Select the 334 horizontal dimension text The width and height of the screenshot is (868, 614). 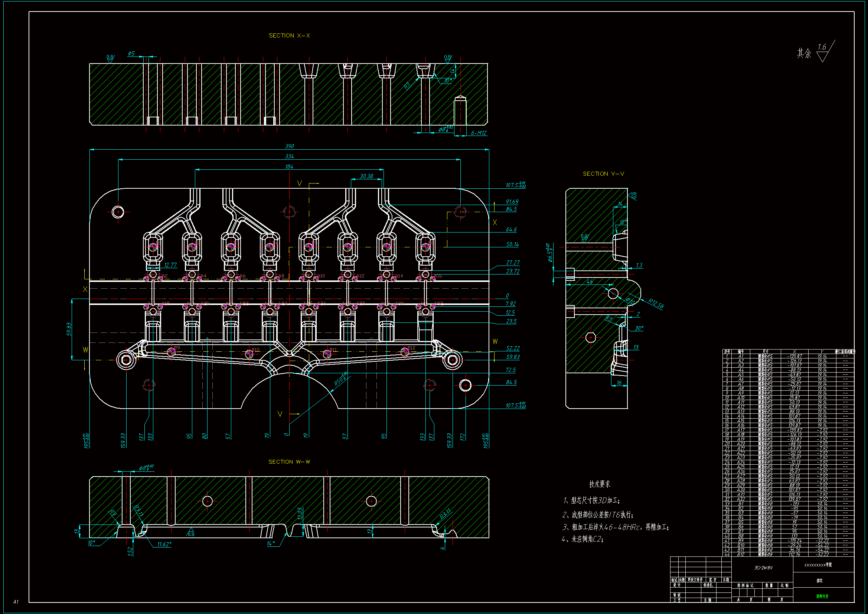click(289, 156)
